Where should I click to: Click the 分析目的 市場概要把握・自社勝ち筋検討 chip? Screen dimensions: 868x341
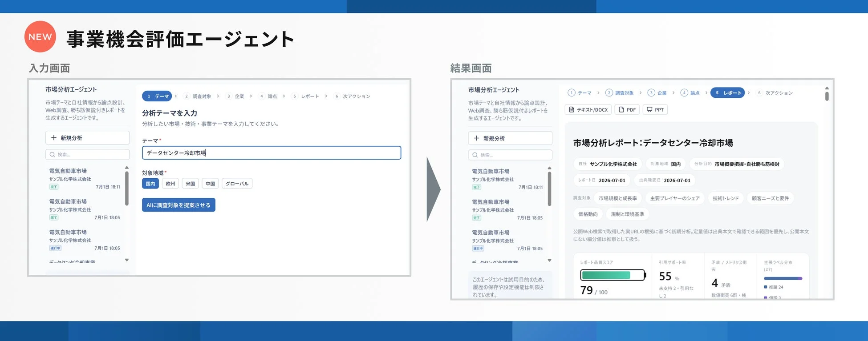point(737,164)
